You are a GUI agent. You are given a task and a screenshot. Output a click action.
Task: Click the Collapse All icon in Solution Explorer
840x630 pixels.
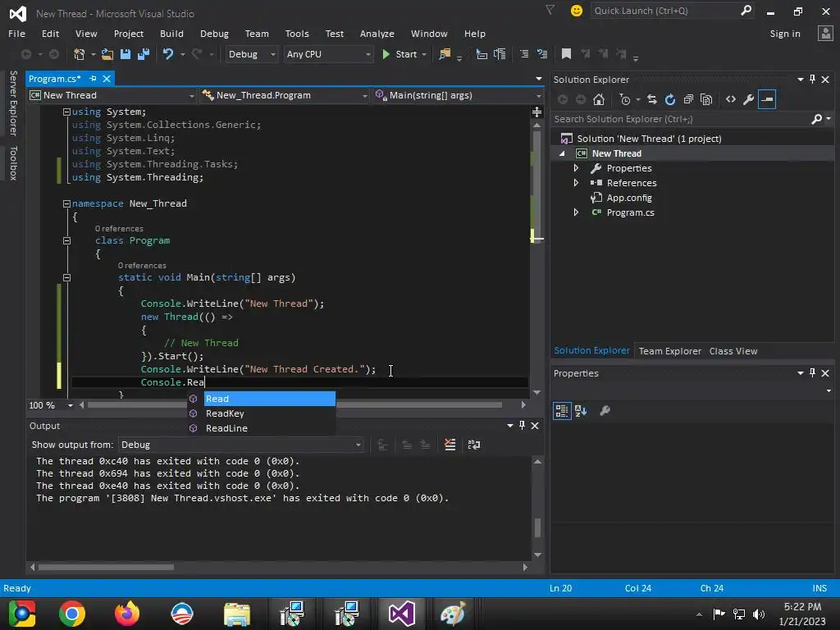688,99
